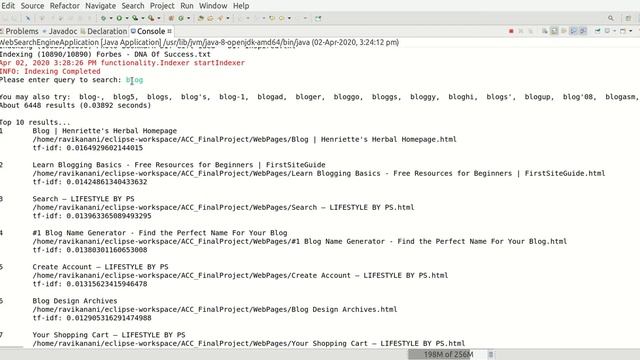Open the Help menu
The width and height of the screenshot is (640, 360).
[x=241, y=6]
